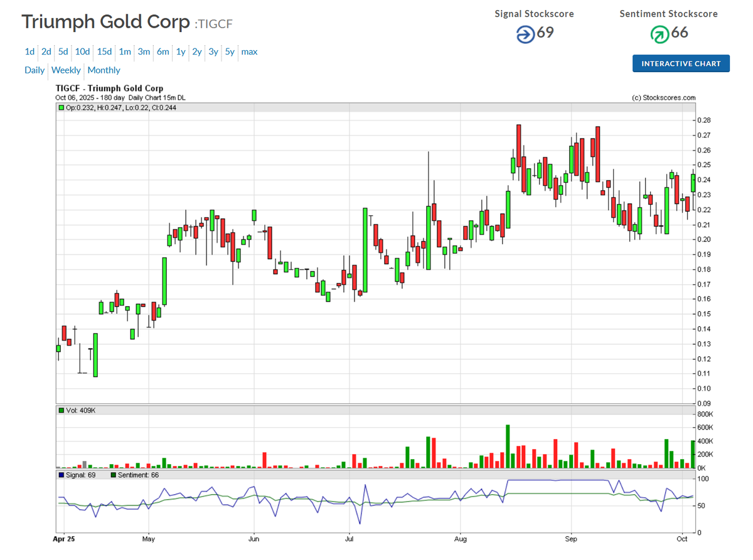Click the May date axis label

pos(148,538)
